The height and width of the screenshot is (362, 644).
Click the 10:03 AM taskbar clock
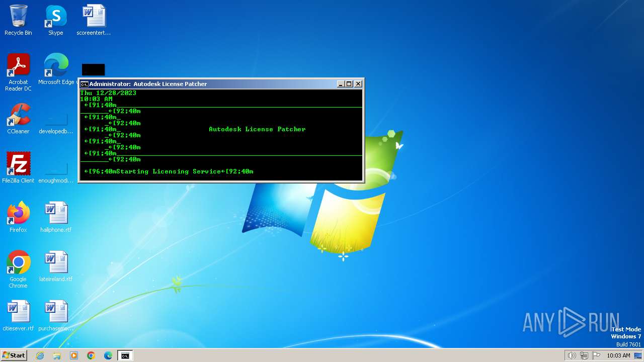point(618,355)
